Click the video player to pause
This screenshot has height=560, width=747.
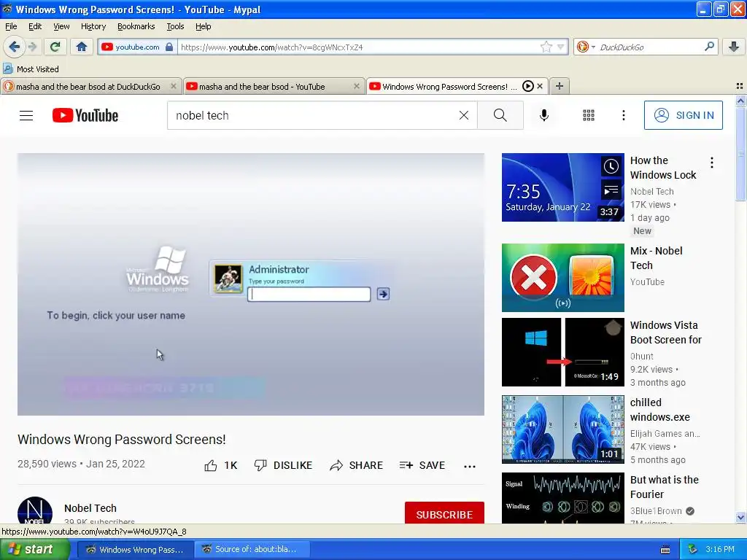[251, 284]
